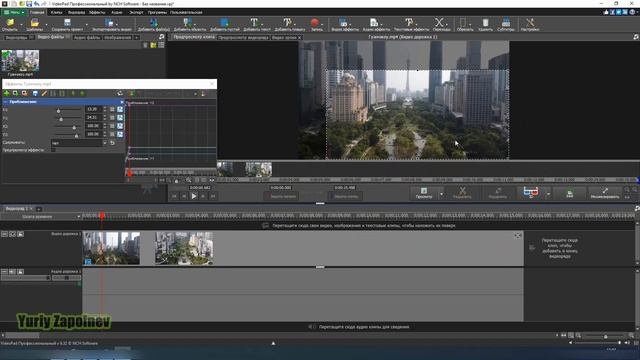
Task: Click the thumbs-up like icon at top right
Action: (x=606, y=12)
